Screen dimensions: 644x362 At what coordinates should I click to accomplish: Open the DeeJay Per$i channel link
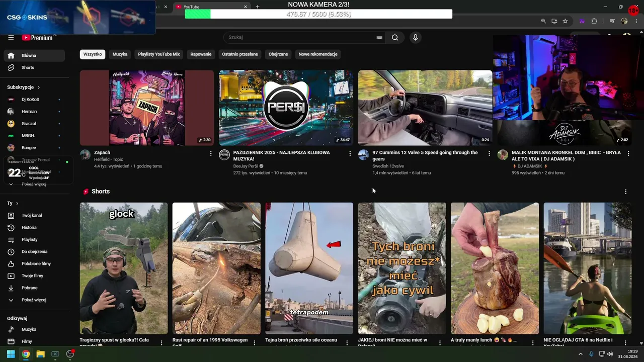(x=246, y=166)
